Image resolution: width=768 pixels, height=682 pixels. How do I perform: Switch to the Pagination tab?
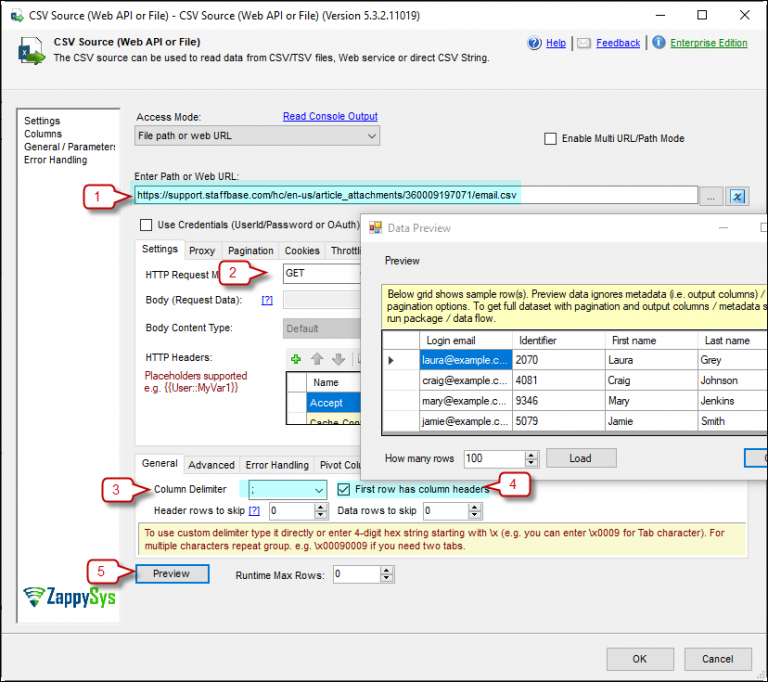click(250, 251)
